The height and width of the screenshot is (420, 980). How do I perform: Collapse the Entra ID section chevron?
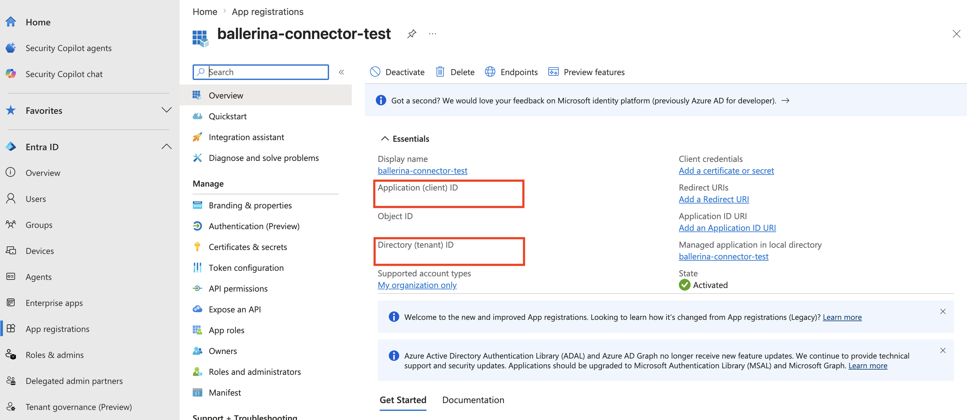click(x=167, y=147)
